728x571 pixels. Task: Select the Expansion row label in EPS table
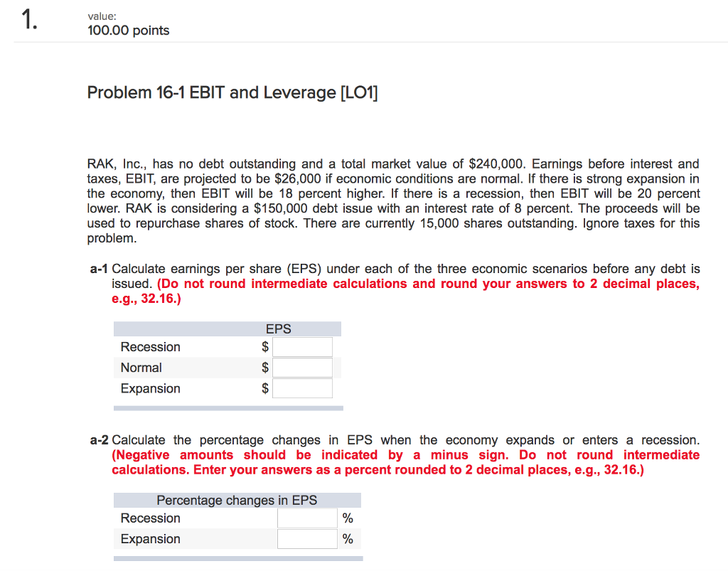[x=150, y=388]
